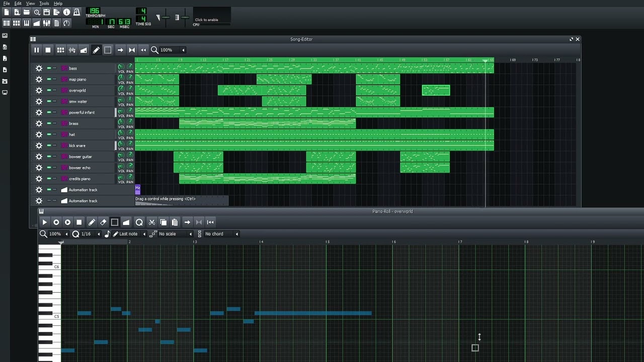
Task: Mute the bowser guitar track
Action: click(x=49, y=157)
